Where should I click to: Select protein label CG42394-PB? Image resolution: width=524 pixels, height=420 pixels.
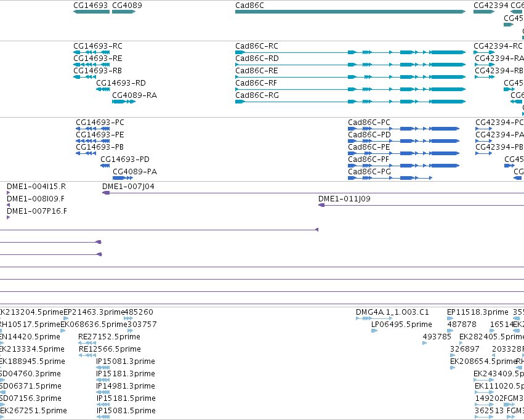pyautogui.click(x=499, y=147)
